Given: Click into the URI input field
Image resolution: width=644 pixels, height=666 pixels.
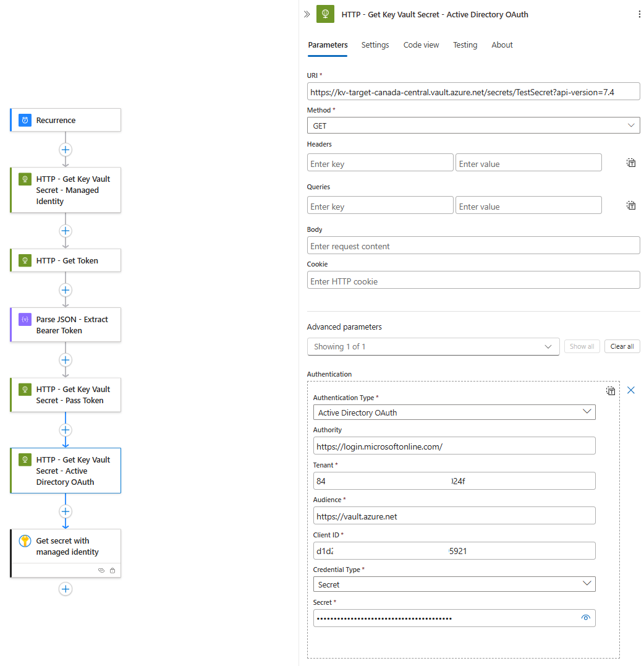Looking at the screenshot, I should coord(473,92).
